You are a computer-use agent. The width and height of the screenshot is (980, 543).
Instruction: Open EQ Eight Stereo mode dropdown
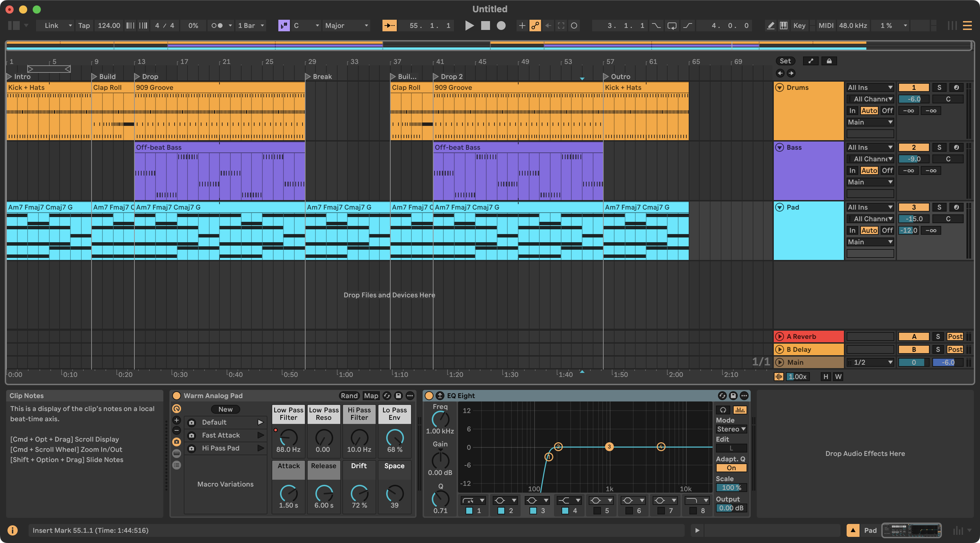point(731,429)
